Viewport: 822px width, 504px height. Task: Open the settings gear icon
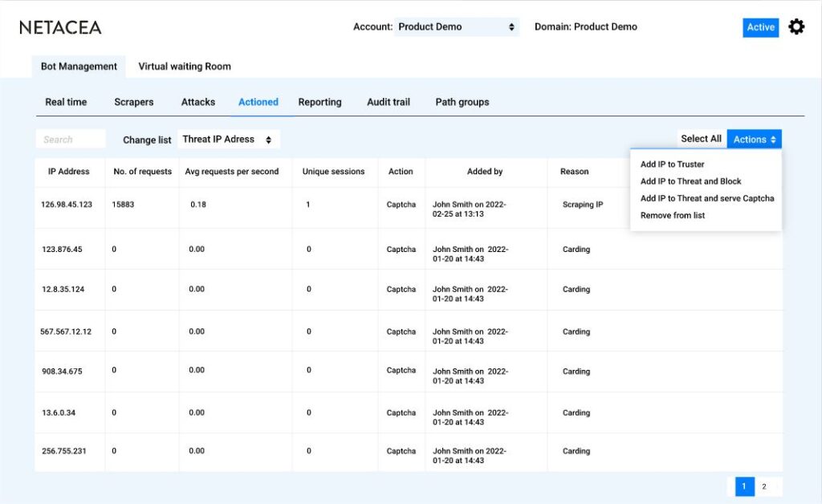[796, 26]
